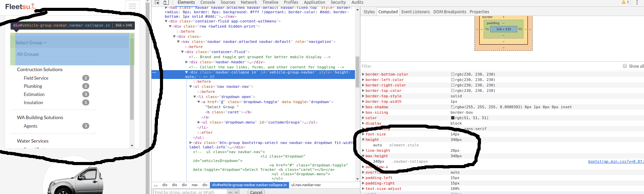This screenshot has height=194, width=644.
Task: Focus the Find by string search field
Action: tap(190, 192)
